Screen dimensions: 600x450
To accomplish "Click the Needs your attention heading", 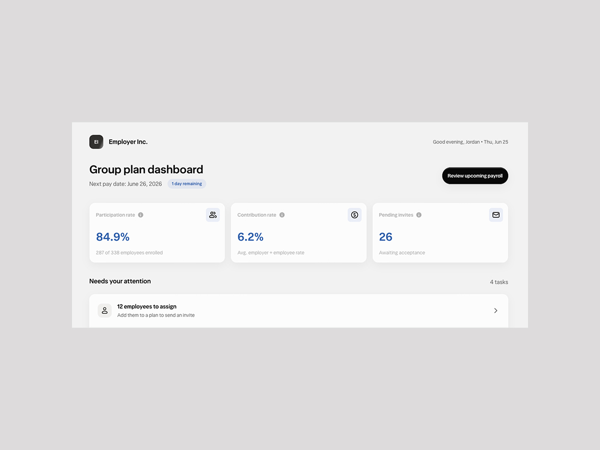I will [x=120, y=281].
